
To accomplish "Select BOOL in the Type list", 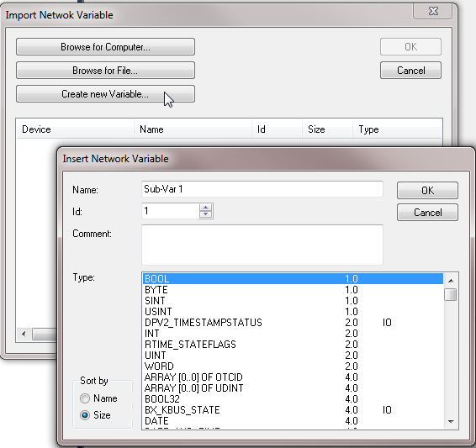I will click(x=293, y=279).
